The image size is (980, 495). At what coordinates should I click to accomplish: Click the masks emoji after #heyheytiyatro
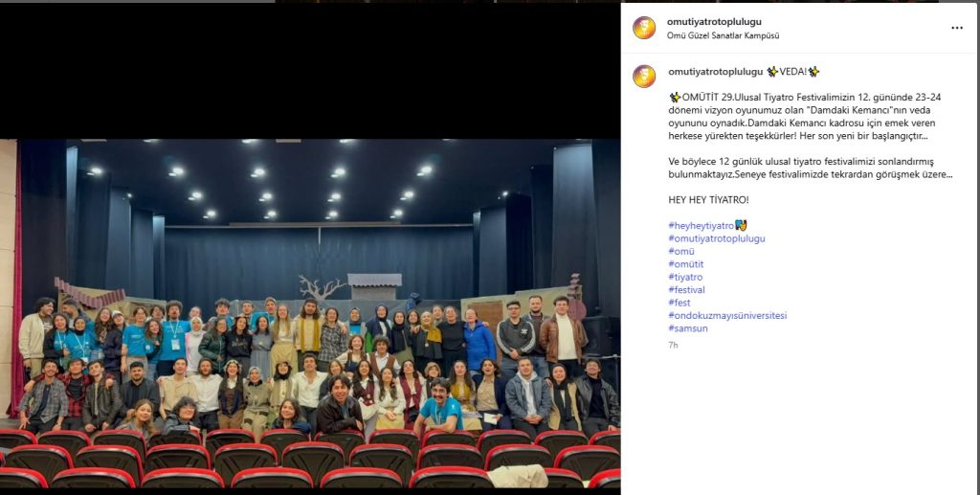741,226
